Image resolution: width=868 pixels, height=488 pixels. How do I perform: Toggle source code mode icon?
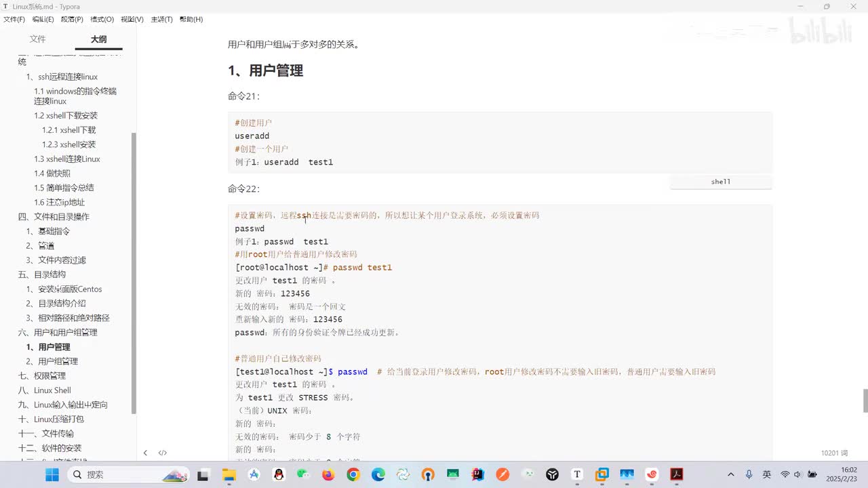(x=163, y=453)
